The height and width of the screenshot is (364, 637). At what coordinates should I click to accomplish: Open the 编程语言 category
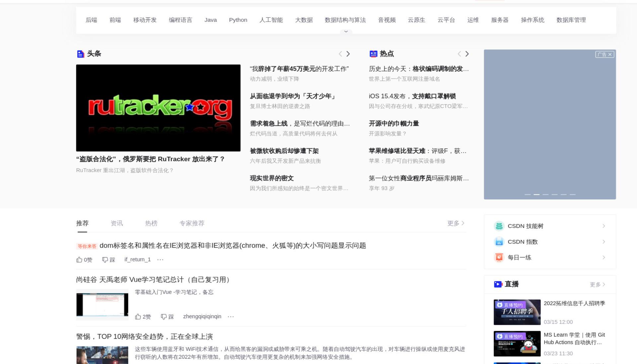(x=180, y=20)
